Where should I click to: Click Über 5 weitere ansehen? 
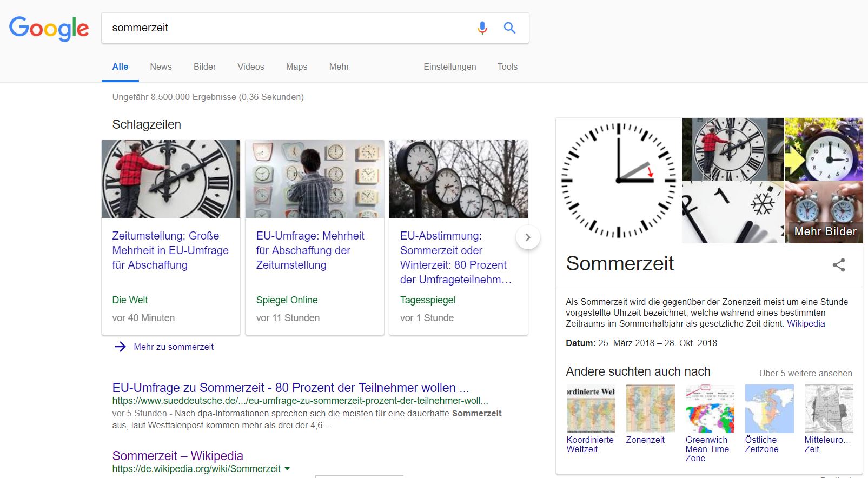(x=805, y=373)
